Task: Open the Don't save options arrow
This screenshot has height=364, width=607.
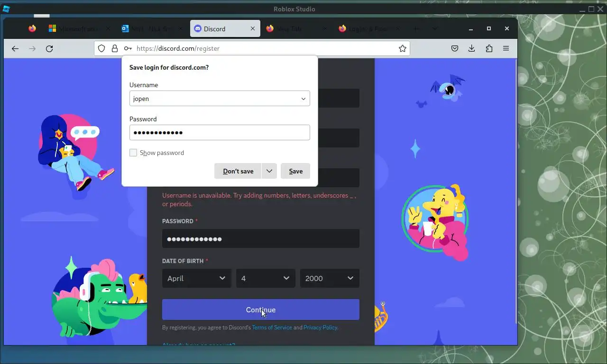Action: pos(269,171)
